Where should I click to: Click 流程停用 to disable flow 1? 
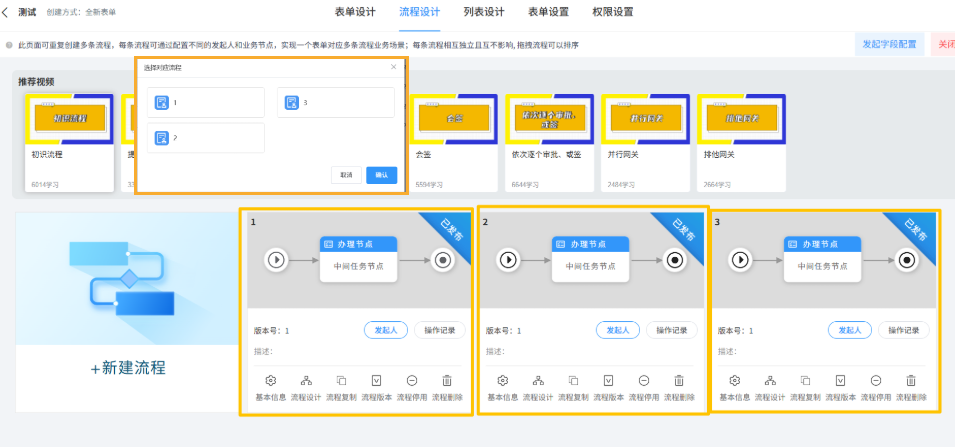click(x=412, y=388)
